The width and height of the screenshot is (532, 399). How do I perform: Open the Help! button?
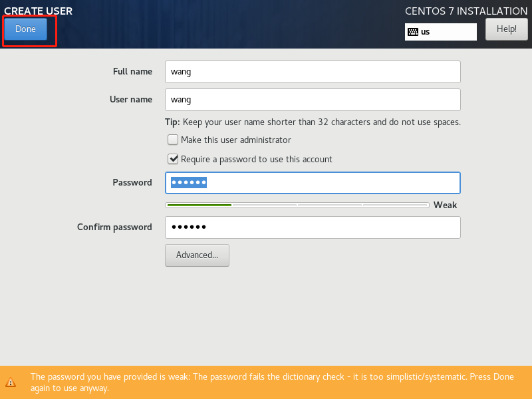tap(506, 29)
